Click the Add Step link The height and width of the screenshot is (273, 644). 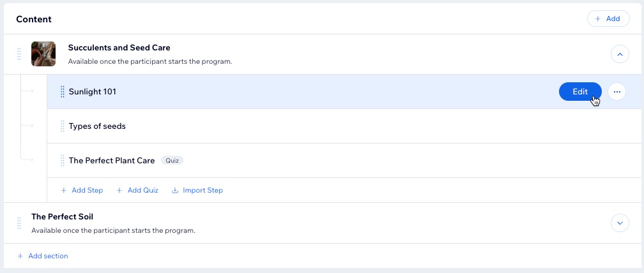[x=82, y=191]
